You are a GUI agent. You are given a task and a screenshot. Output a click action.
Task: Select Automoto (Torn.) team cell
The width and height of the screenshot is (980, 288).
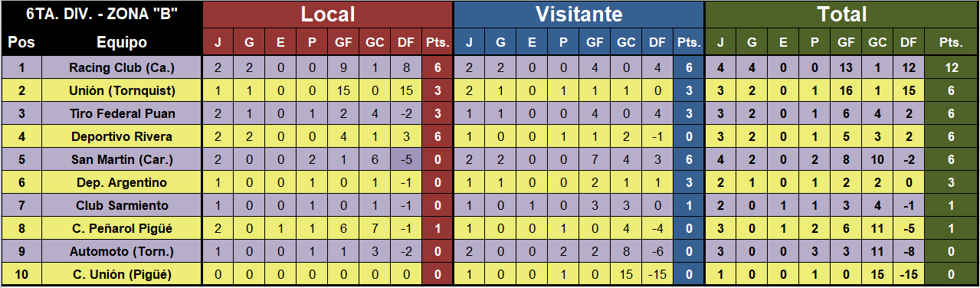point(122,251)
